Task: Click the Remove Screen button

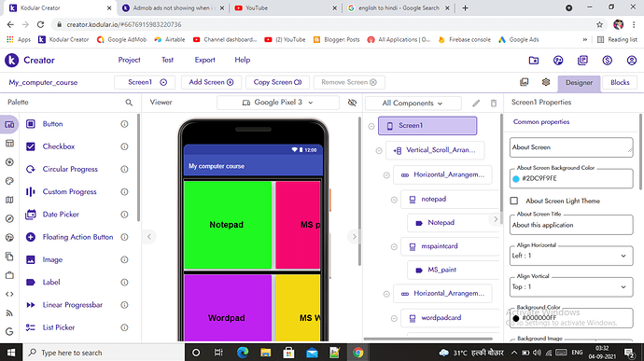Action: click(349, 82)
